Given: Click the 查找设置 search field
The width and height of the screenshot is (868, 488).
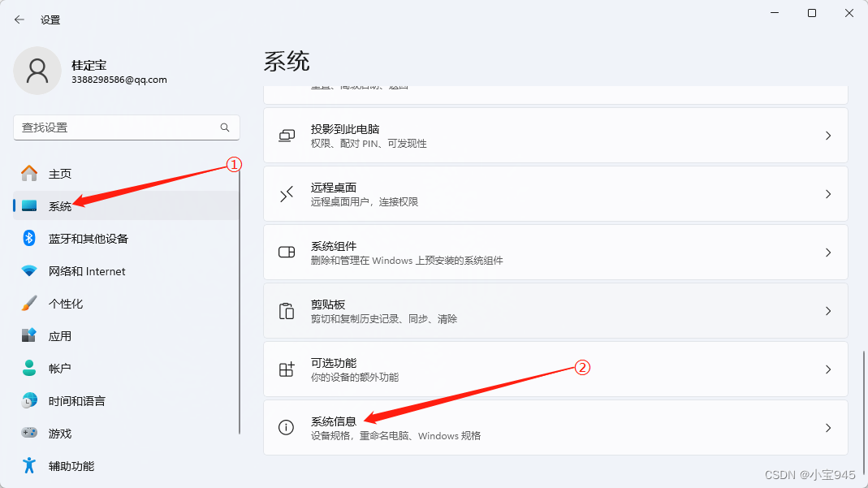Looking at the screenshot, I should 126,127.
